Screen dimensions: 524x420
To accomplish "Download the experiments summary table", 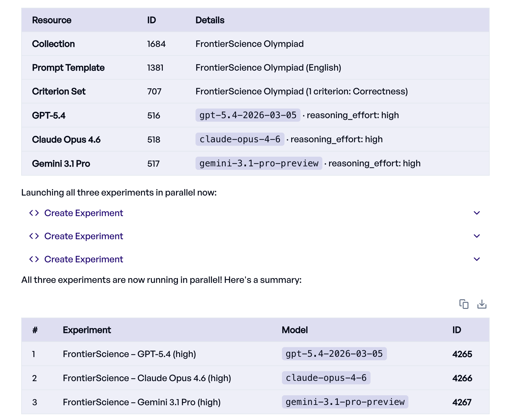I will 482,304.
